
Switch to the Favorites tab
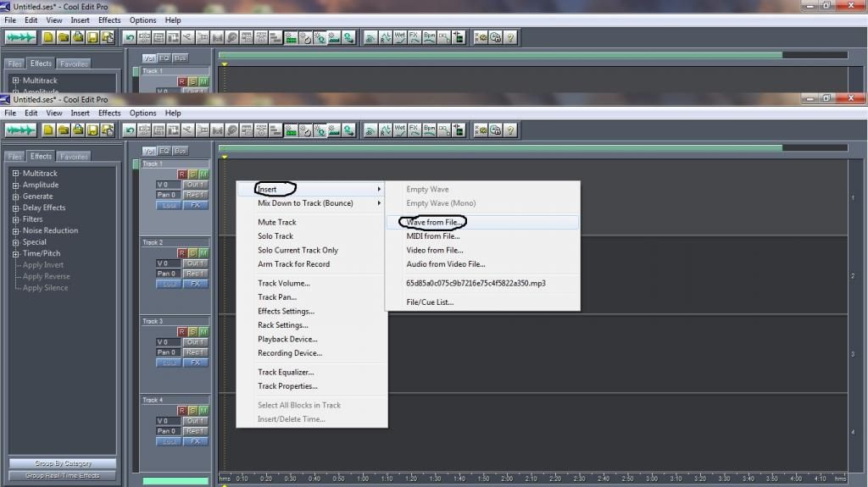click(74, 157)
